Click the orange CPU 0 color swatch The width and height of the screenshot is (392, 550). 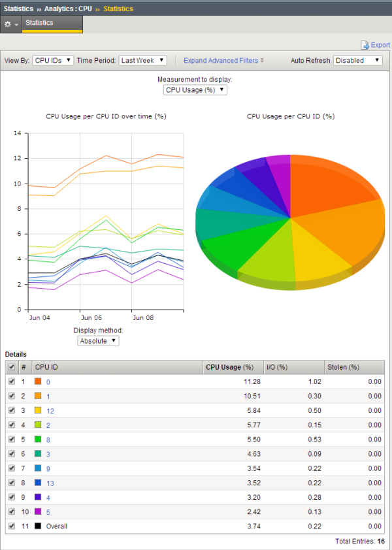click(39, 382)
